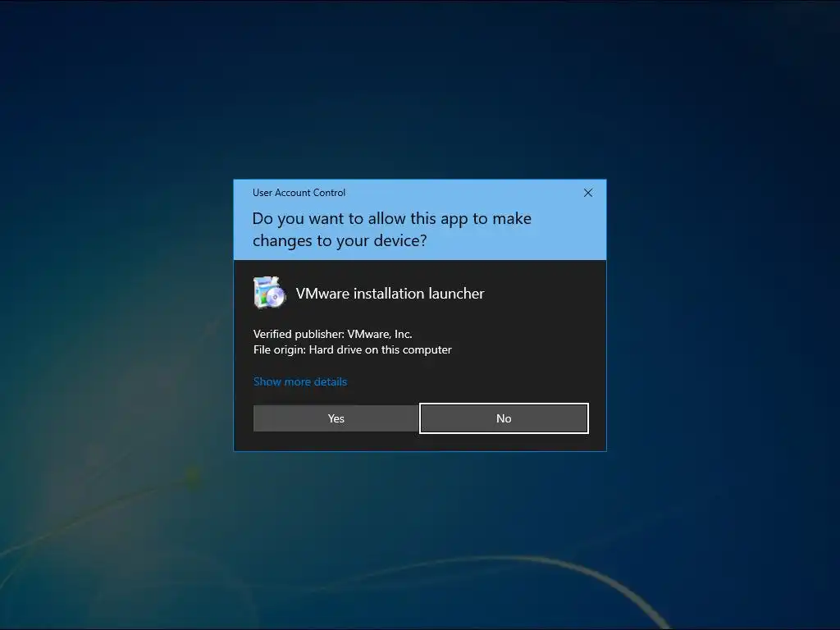The image size is (840, 630).
Task: Click the User Account Control title text
Action: point(299,193)
